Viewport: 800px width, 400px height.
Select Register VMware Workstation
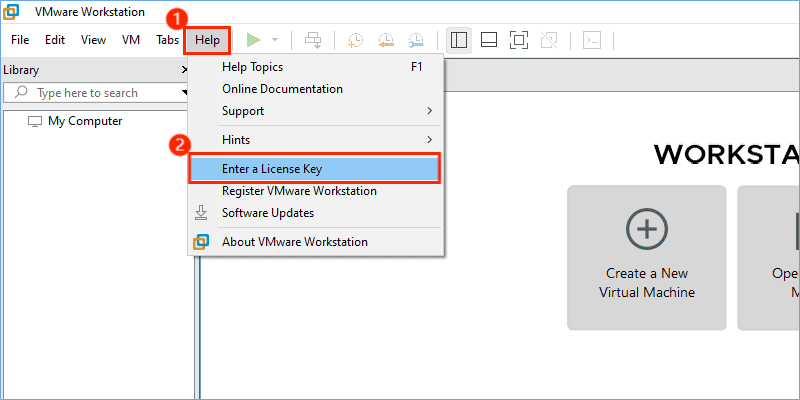pyautogui.click(x=316, y=191)
